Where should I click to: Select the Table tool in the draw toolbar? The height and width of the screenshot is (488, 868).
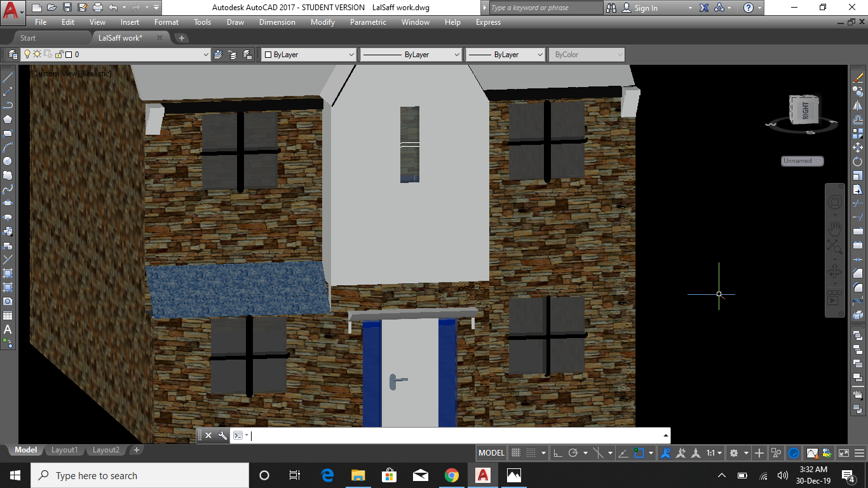pyautogui.click(x=8, y=315)
